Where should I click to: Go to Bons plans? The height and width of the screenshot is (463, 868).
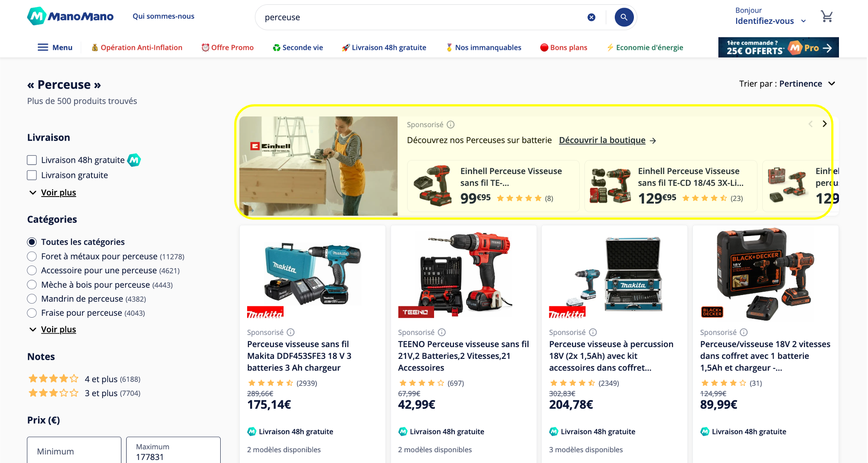coord(564,47)
